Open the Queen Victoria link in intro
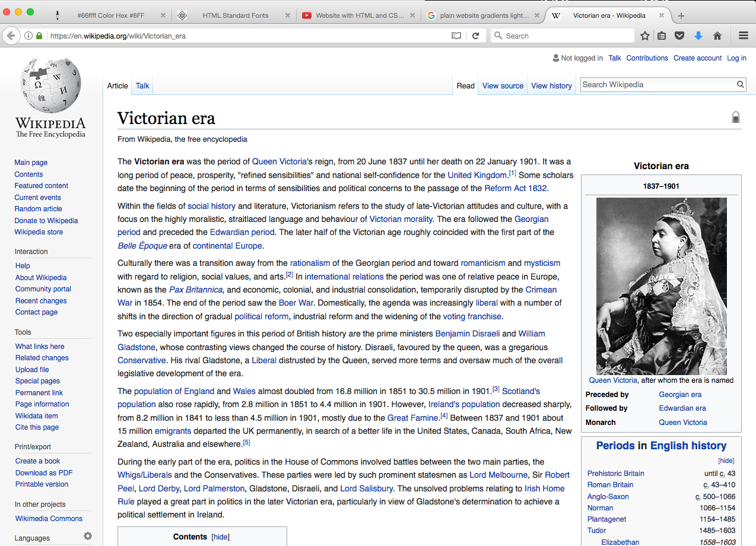This screenshot has width=756, height=546. coord(279,161)
